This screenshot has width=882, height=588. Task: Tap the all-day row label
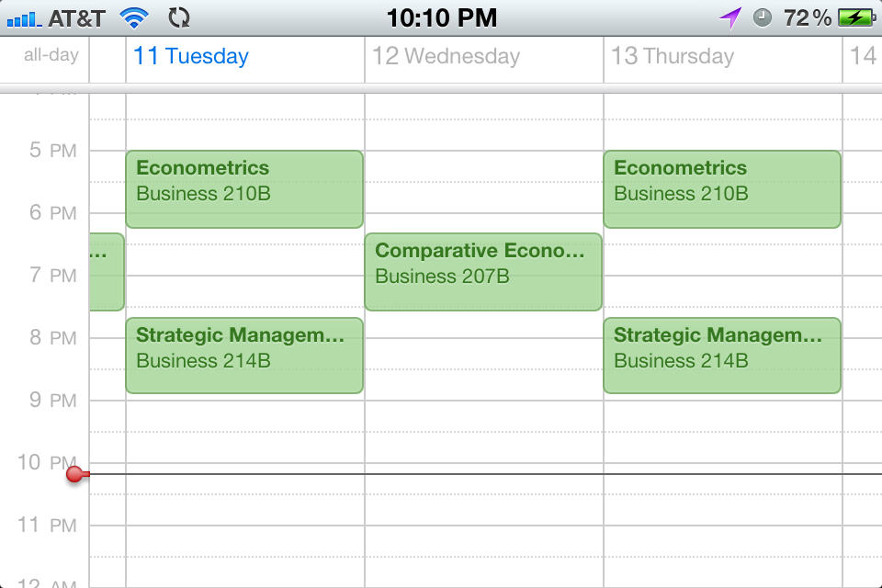tap(51, 55)
